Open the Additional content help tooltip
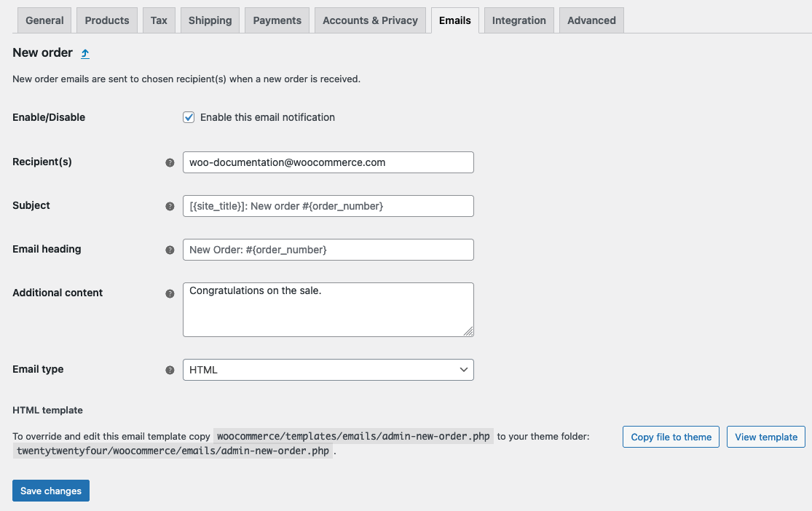 [170, 293]
